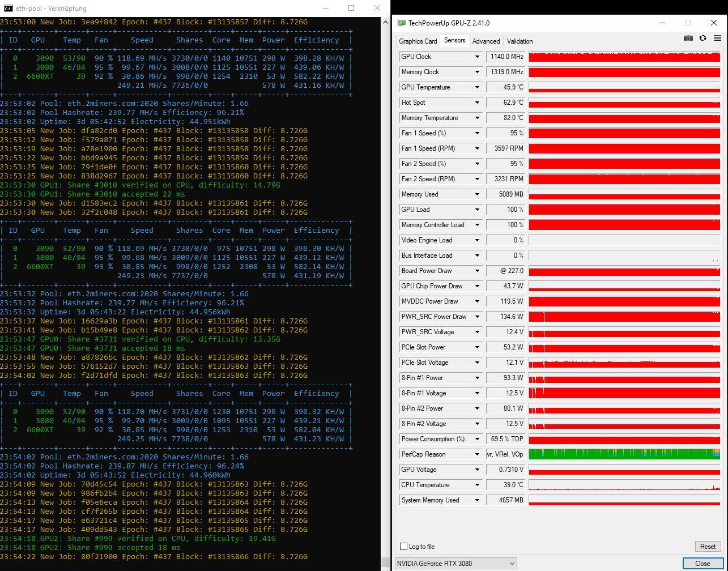Expand the CPU Temperature sensor dropdown
This screenshot has width=728, height=571.
[x=477, y=485]
